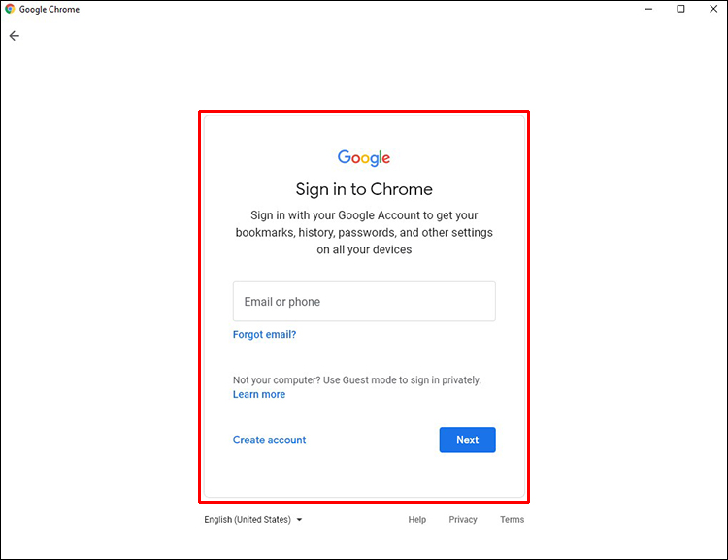Choose Create account
Screen dimensions: 728x560
[x=269, y=440]
